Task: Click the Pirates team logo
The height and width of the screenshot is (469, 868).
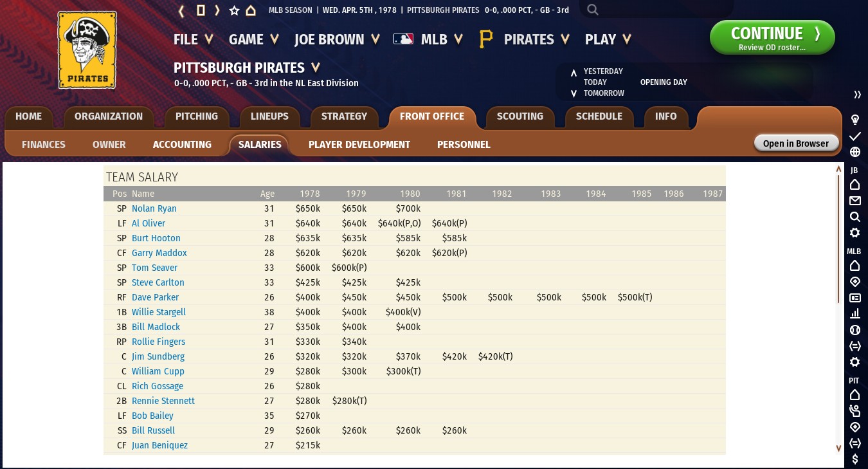Action: pyautogui.click(x=87, y=50)
